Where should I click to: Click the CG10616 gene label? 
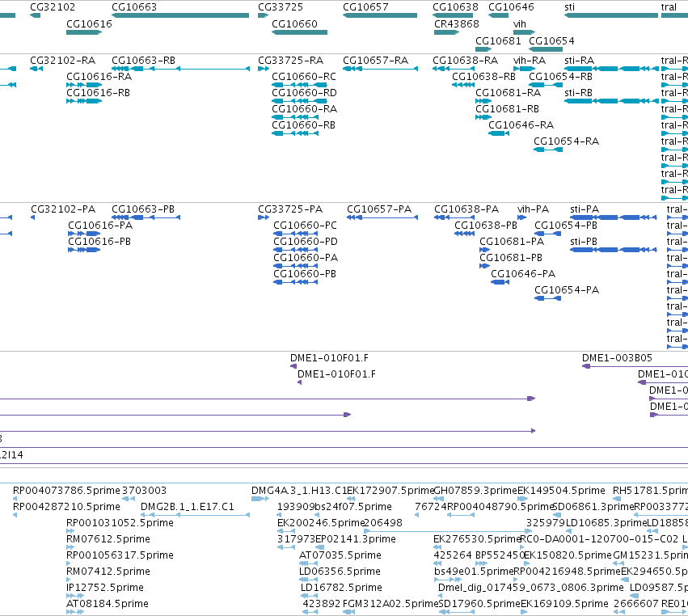(89, 23)
